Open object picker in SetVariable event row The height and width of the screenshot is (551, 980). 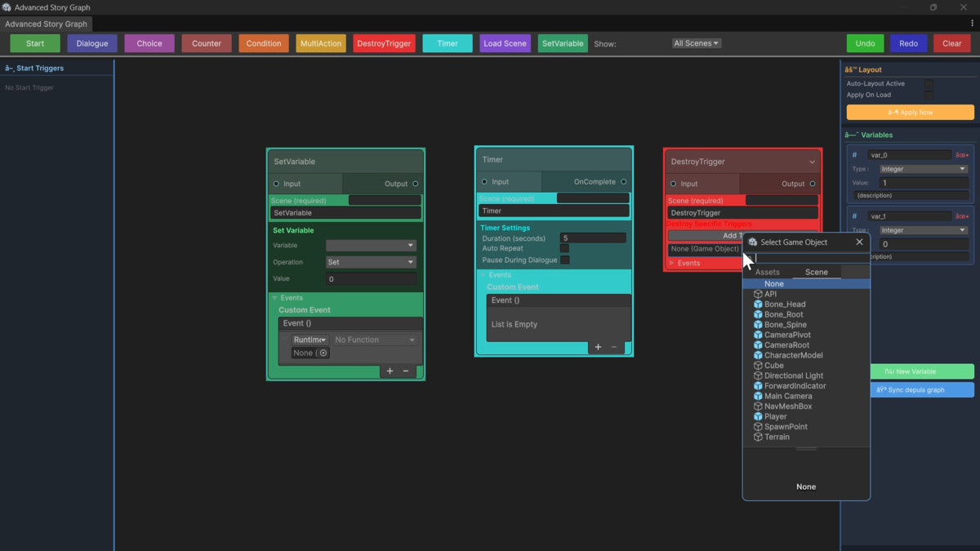pyautogui.click(x=323, y=353)
